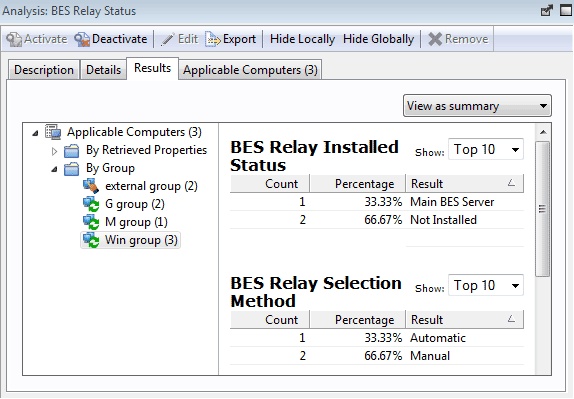Select the external group (2) tree item
574x399 pixels.
tap(151, 186)
